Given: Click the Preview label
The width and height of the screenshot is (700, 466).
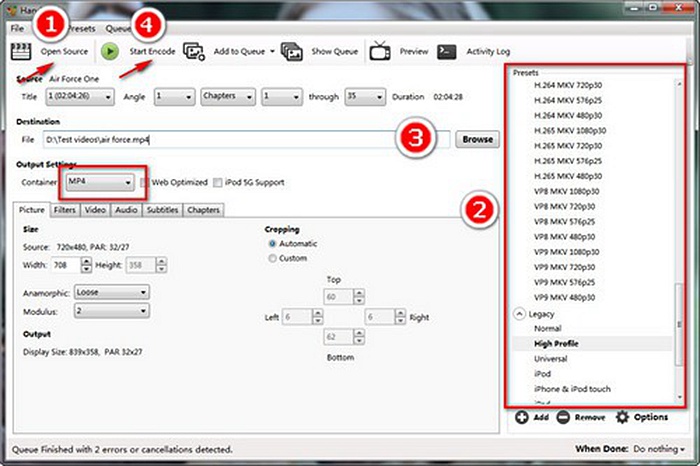Looking at the screenshot, I should point(414,51).
